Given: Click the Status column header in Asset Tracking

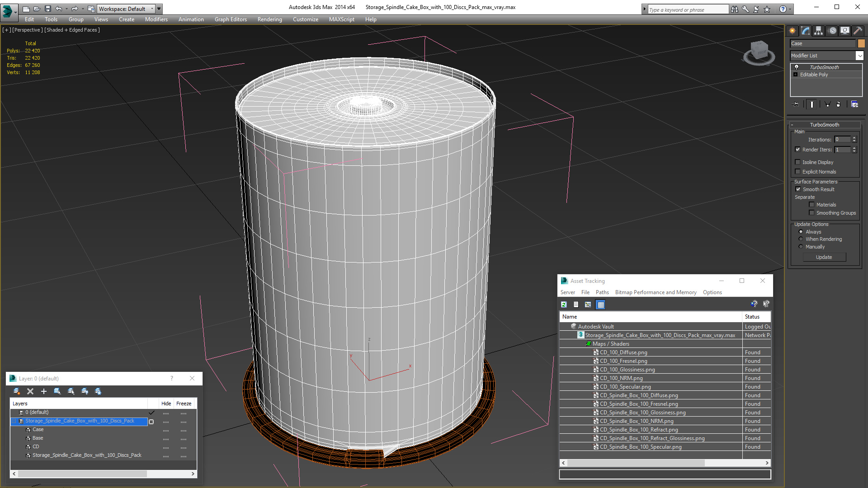Looking at the screenshot, I should click(x=756, y=317).
